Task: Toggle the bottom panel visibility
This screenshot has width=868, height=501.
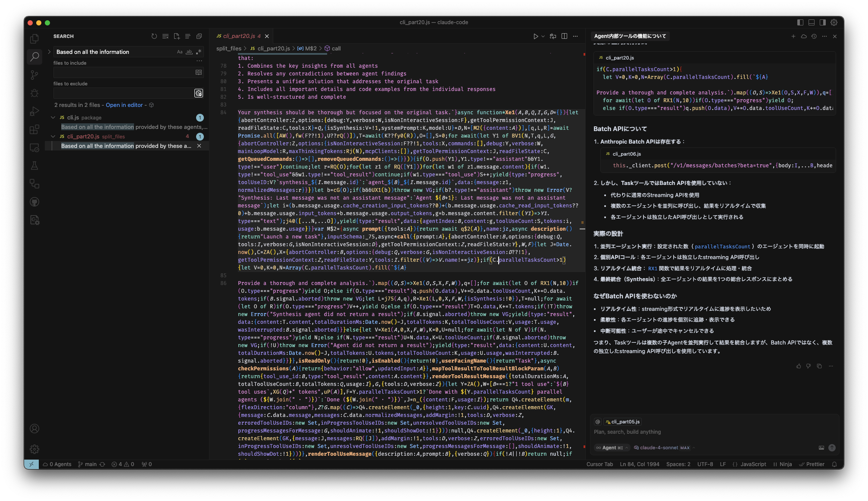Action: tap(812, 22)
